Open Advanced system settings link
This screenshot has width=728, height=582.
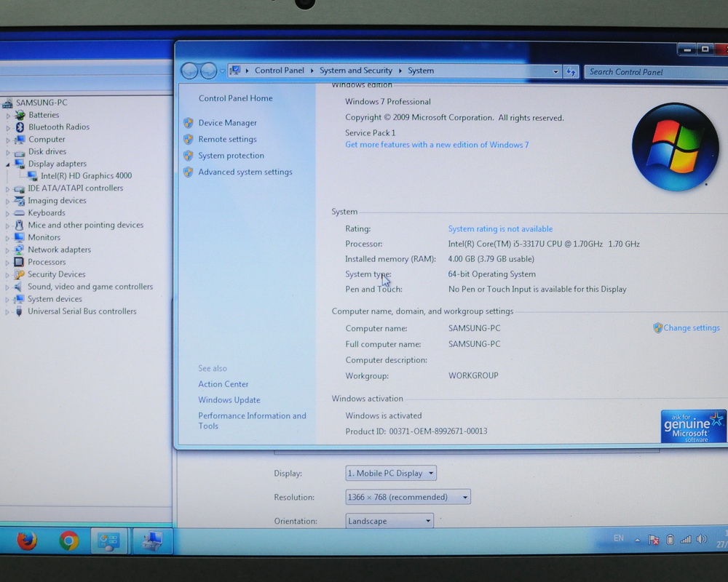tap(245, 172)
